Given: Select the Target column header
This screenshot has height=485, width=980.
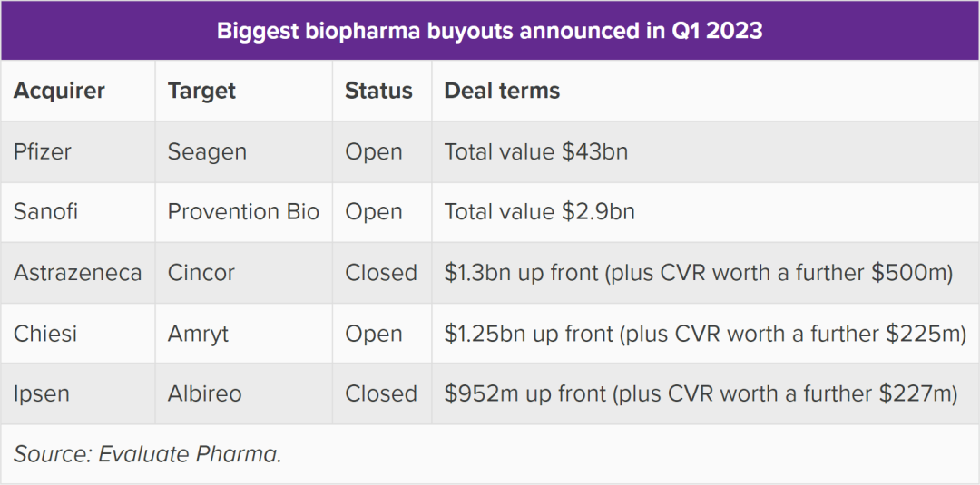Looking at the screenshot, I should point(201,91).
